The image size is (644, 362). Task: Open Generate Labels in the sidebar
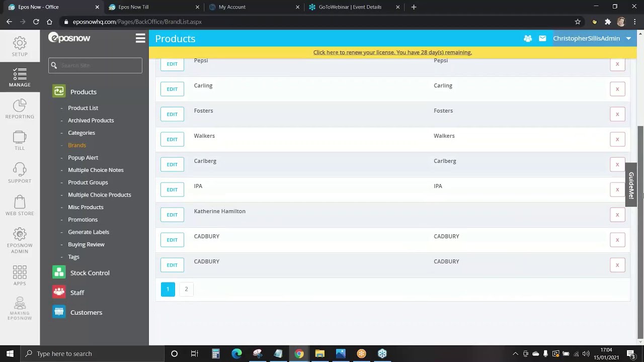[x=89, y=232]
